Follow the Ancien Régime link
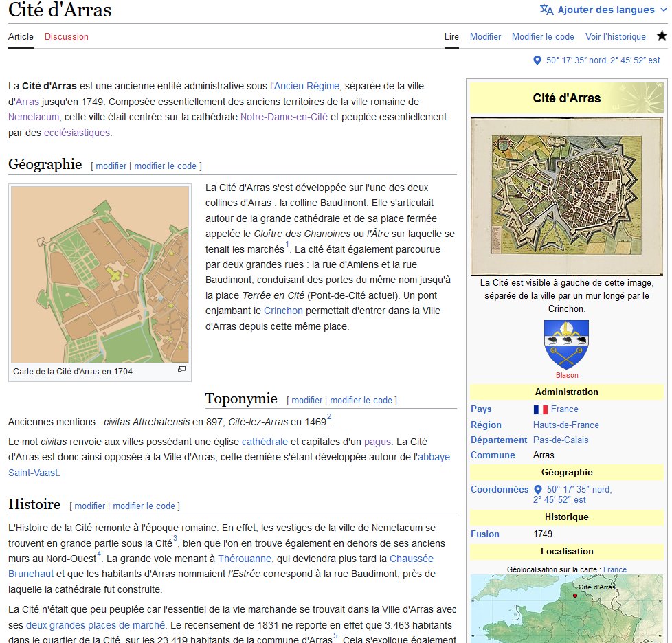 tap(306, 86)
